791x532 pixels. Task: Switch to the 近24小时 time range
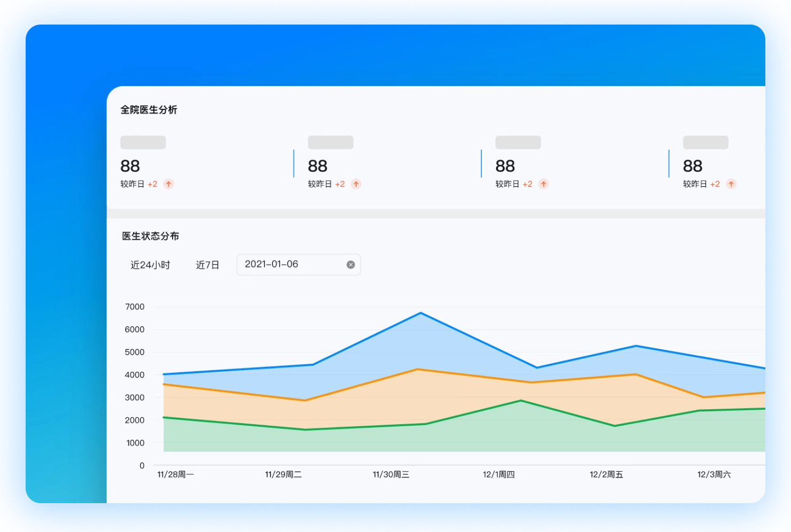(x=150, y=265)
